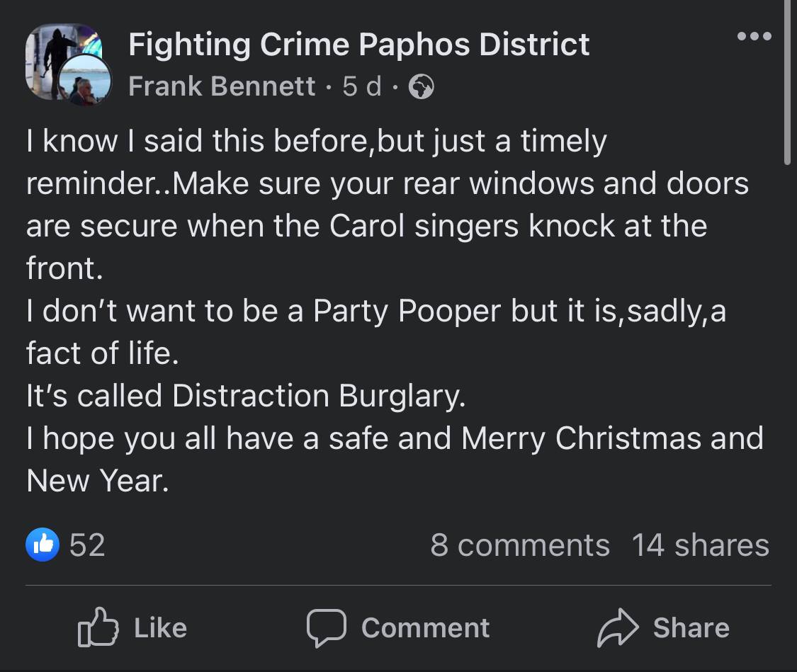
Task: Open the three-dot post options menu
Action: (753, 37)
